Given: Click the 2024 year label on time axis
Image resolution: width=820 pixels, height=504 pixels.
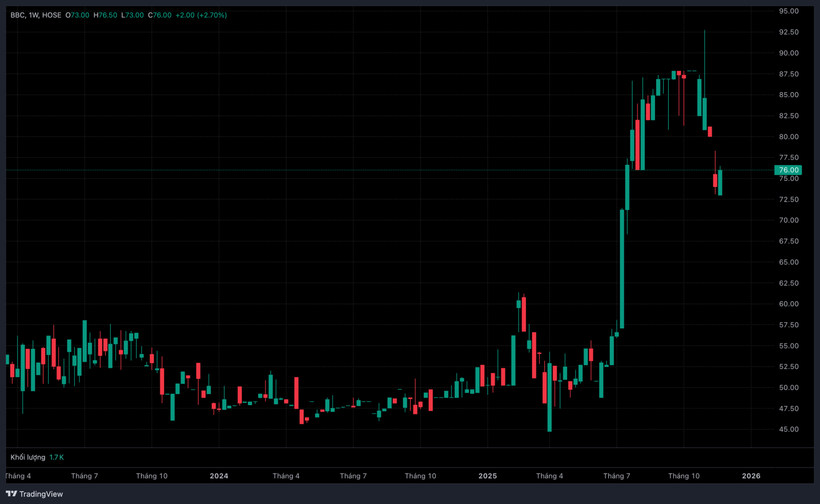Looking at the screenshot, I should 219,476.
